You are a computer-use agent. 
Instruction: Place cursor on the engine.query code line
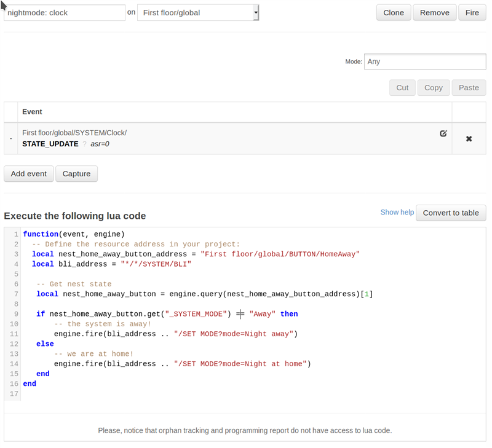pos(203,294)
